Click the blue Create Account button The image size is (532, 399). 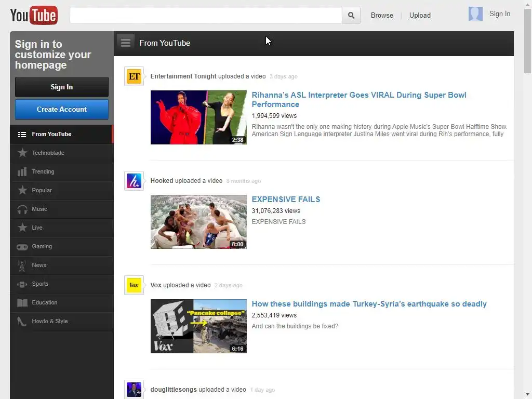62,109
